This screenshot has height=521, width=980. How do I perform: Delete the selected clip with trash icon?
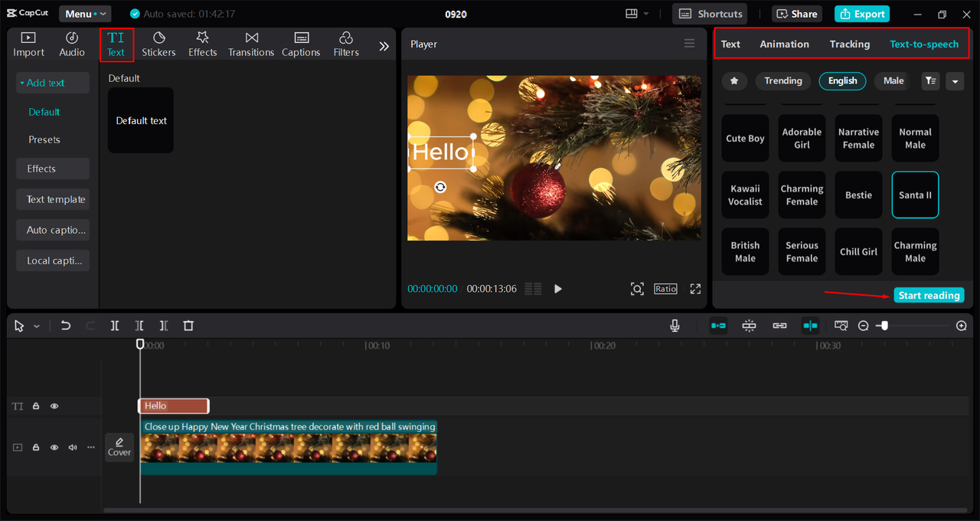coord(188,326)
